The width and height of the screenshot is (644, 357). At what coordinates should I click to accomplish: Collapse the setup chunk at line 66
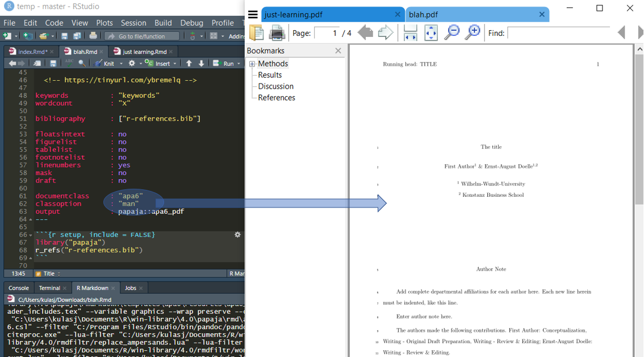(x=31, y=235)
